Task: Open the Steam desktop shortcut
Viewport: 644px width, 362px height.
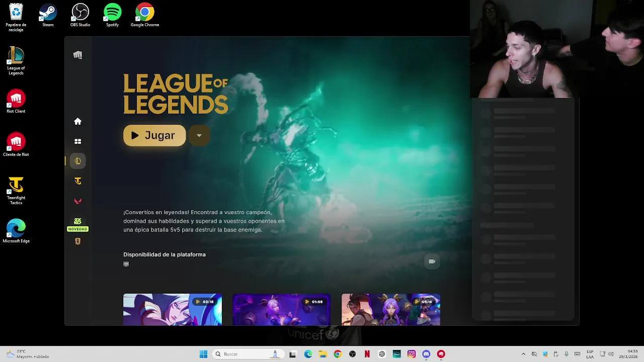Action: [48, 15]
